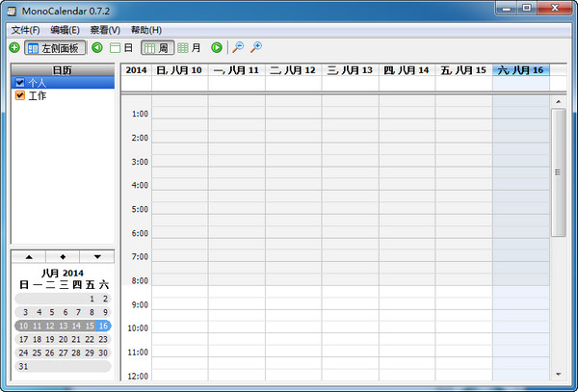Click the 三, 八月 13 column header

tap(350, 70)
